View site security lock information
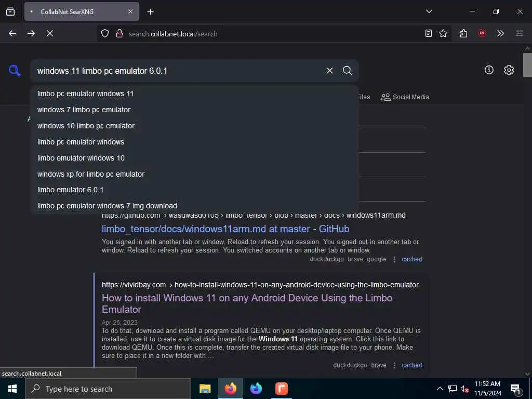532x399 pixels. (x=119, y=34)
